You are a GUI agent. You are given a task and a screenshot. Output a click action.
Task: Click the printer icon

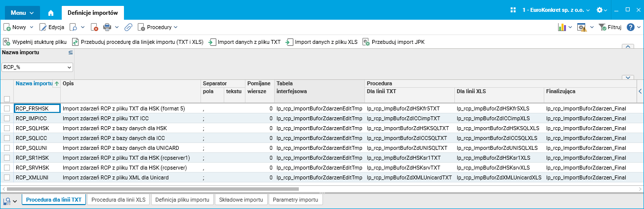pos(107,27)
